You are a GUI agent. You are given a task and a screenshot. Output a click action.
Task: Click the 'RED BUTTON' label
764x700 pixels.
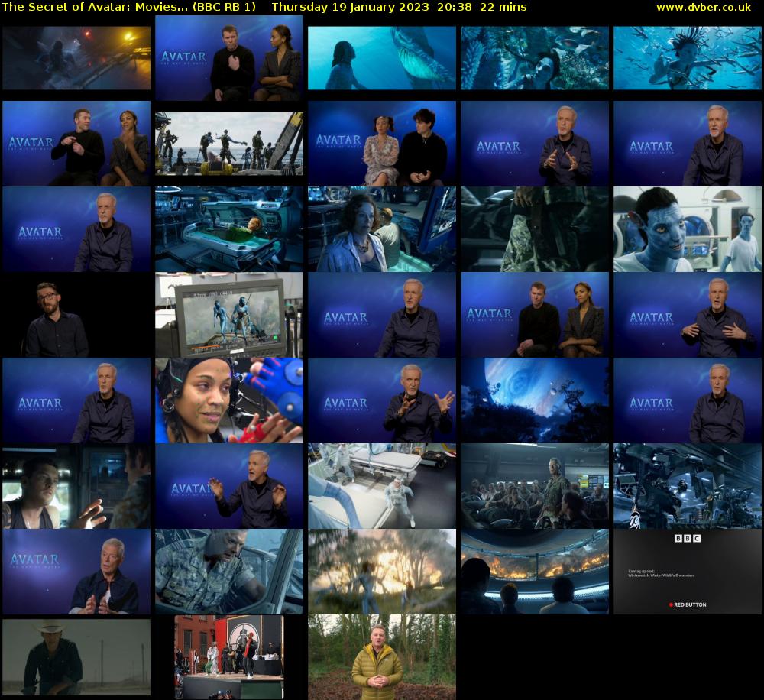pos(690,604)
